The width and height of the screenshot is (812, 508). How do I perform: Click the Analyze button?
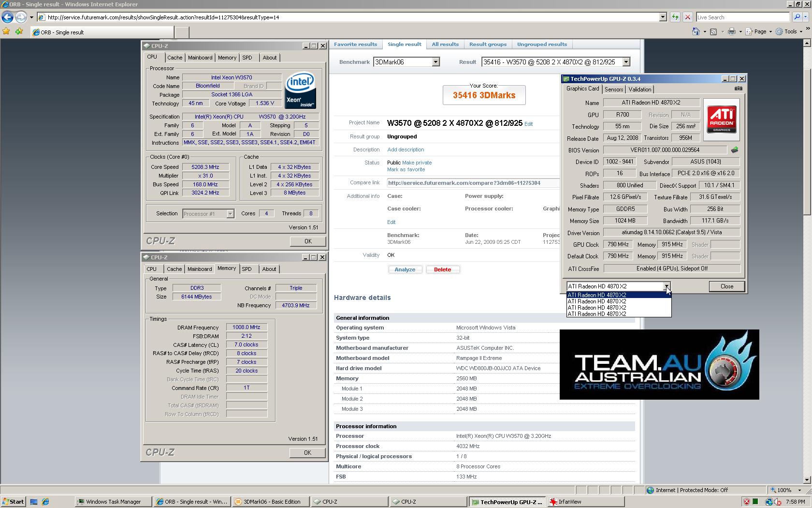(x=405, y=269)
